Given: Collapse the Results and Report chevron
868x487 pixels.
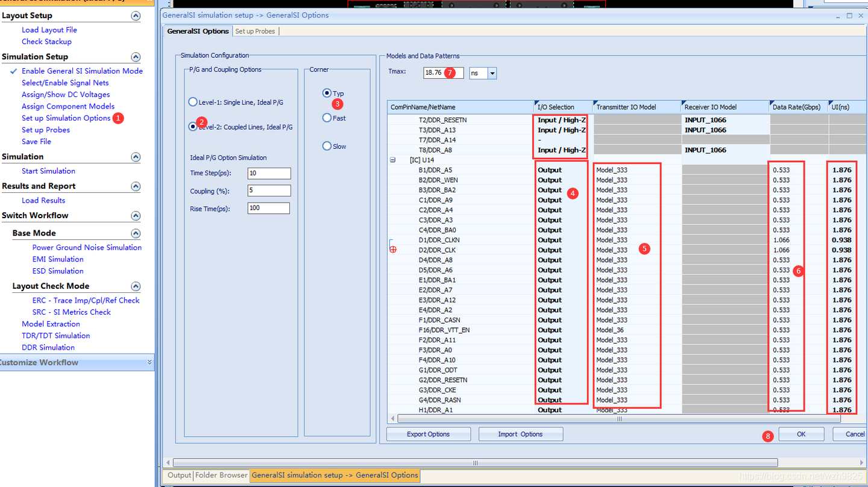Looking at the screenshot, I should 136,187.
